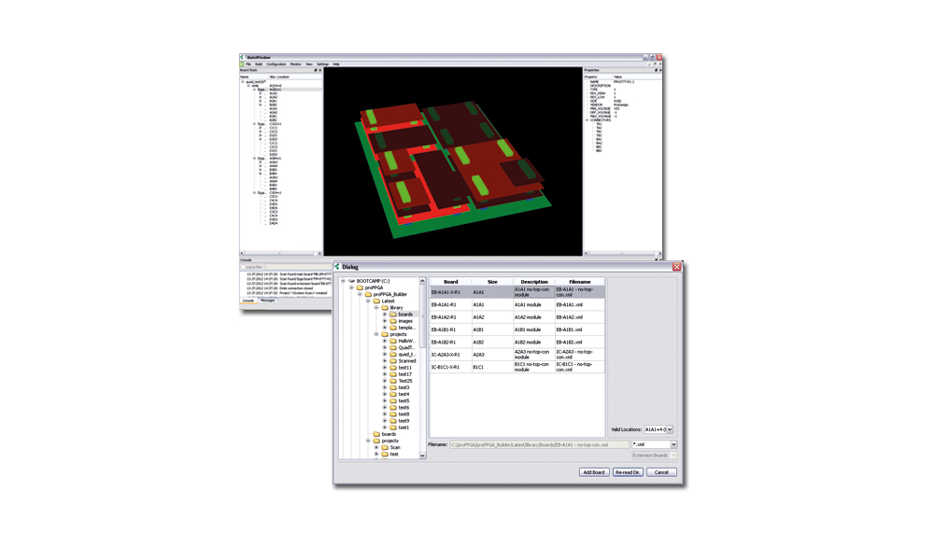The image size is (934, 560).
Task: Open the Help menu in MainWindow
Action: [x=336, y=63]
